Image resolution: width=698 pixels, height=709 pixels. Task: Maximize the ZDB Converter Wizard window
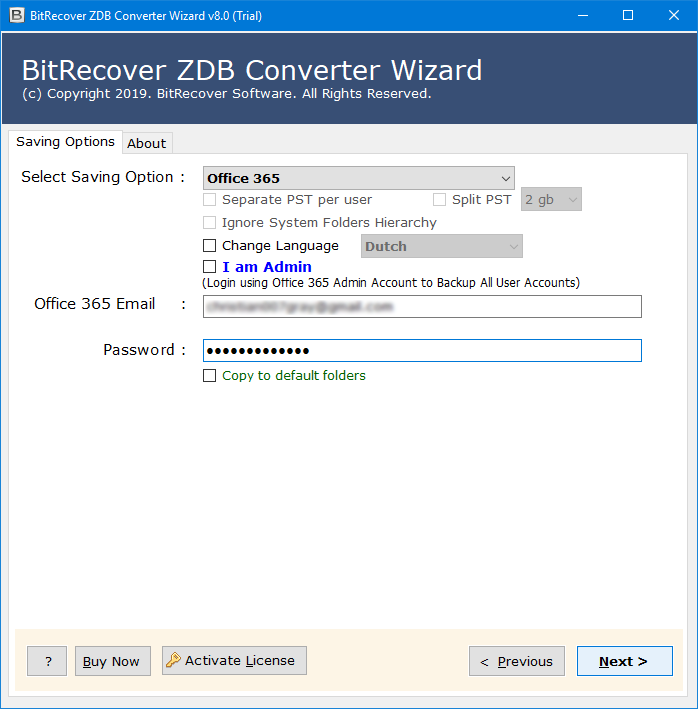tap(628, 15)
